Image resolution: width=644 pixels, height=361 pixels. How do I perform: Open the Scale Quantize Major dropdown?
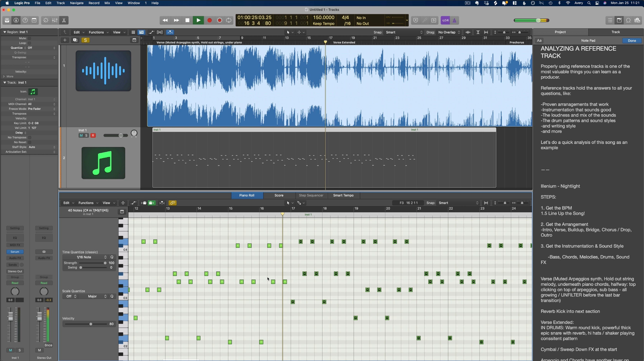pyautogui.click(x=93, y=296)
